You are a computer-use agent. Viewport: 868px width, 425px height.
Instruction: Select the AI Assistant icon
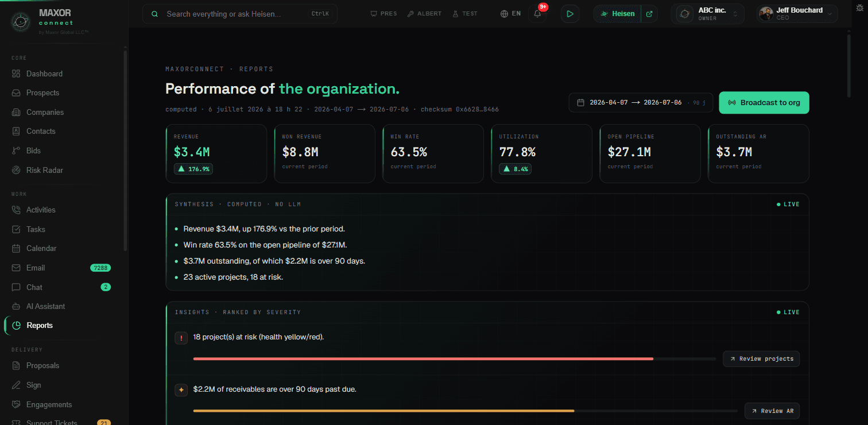point(16,306)
